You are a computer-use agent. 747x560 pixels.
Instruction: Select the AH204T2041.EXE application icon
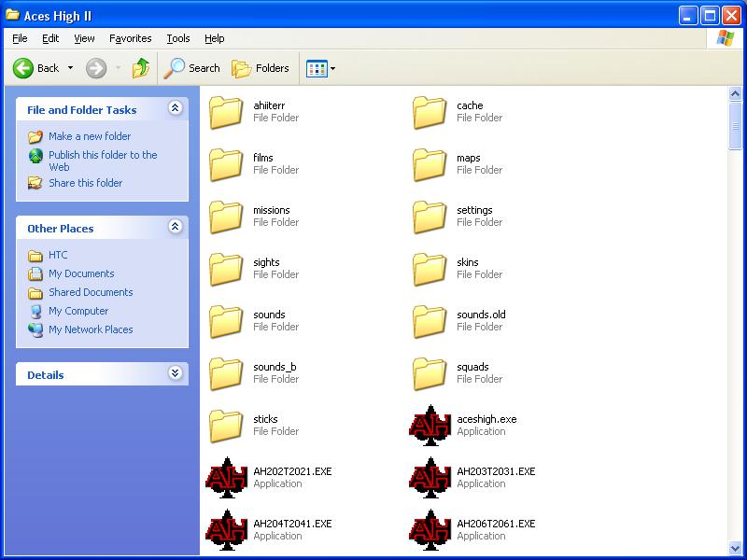click(226, 530)
